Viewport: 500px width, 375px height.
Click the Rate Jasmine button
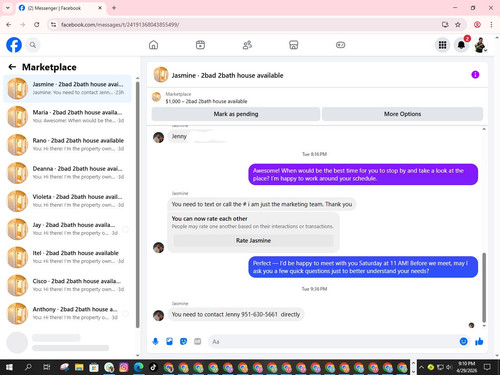(x=253, y=240)
